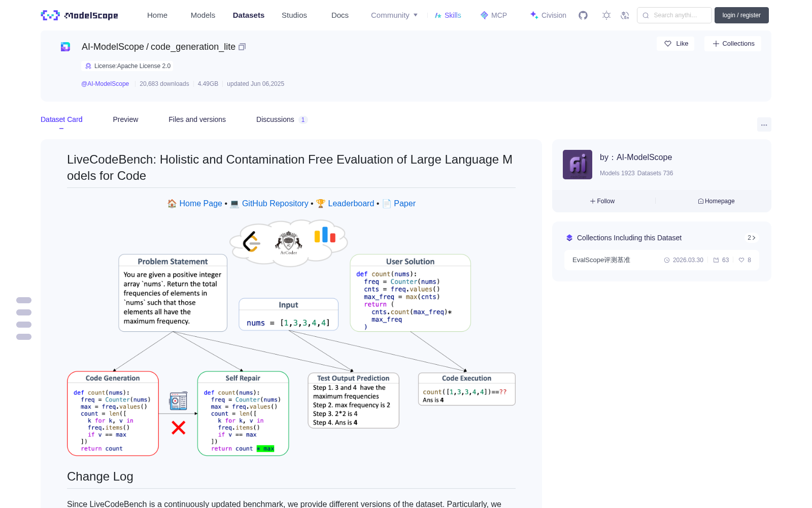Click 'Datasets 736' count text
Image resolution: width=812 pixels, height=508 pixels.
pos(655,173)
